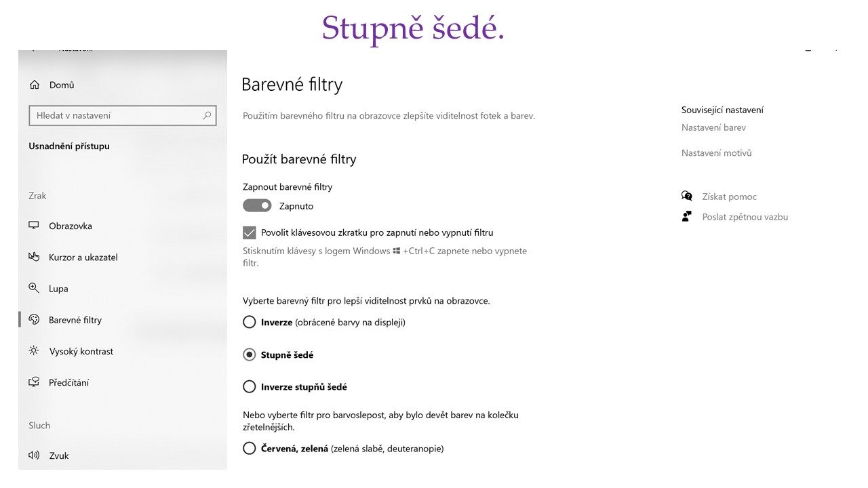Select the Inverze radio button
This screenshot has height=488, width=868.
click(249, 322)
